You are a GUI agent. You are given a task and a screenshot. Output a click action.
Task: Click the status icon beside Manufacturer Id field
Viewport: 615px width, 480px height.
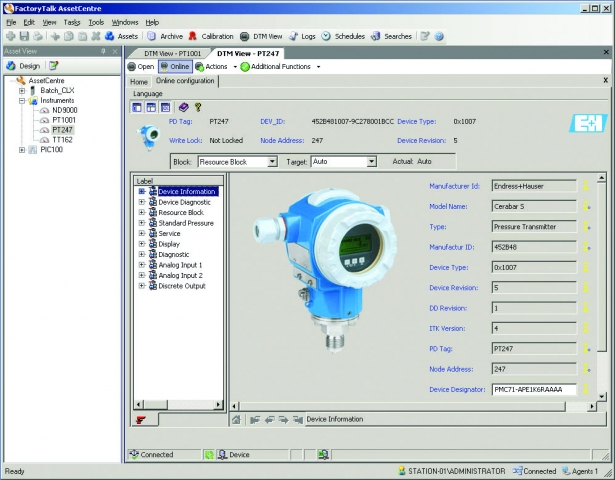[586, 186]
